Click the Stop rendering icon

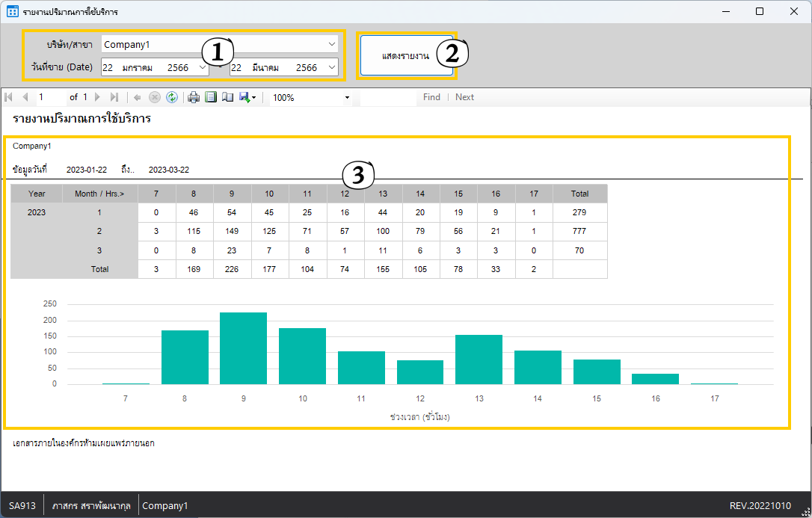tap(155, 97)
